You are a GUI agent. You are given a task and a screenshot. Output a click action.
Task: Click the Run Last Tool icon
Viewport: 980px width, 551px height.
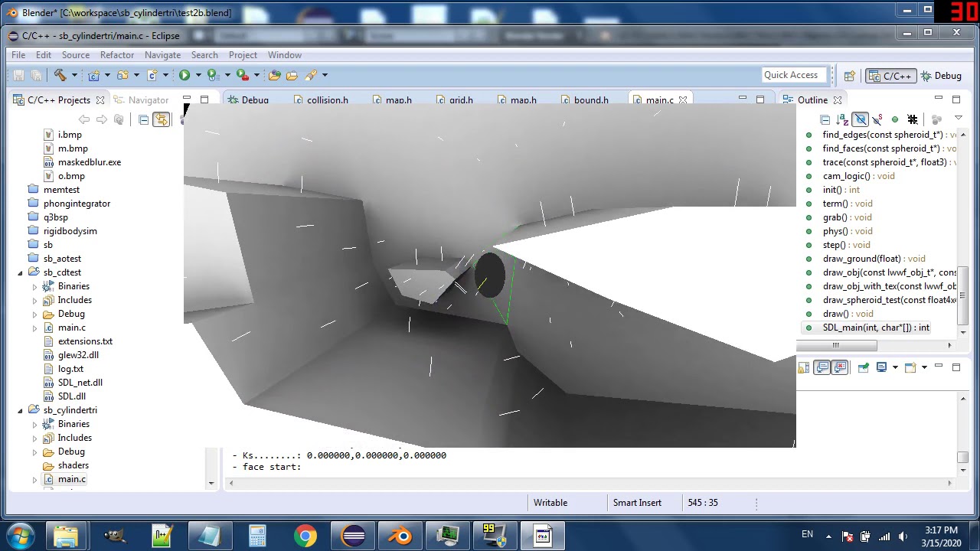coord(213,75)
